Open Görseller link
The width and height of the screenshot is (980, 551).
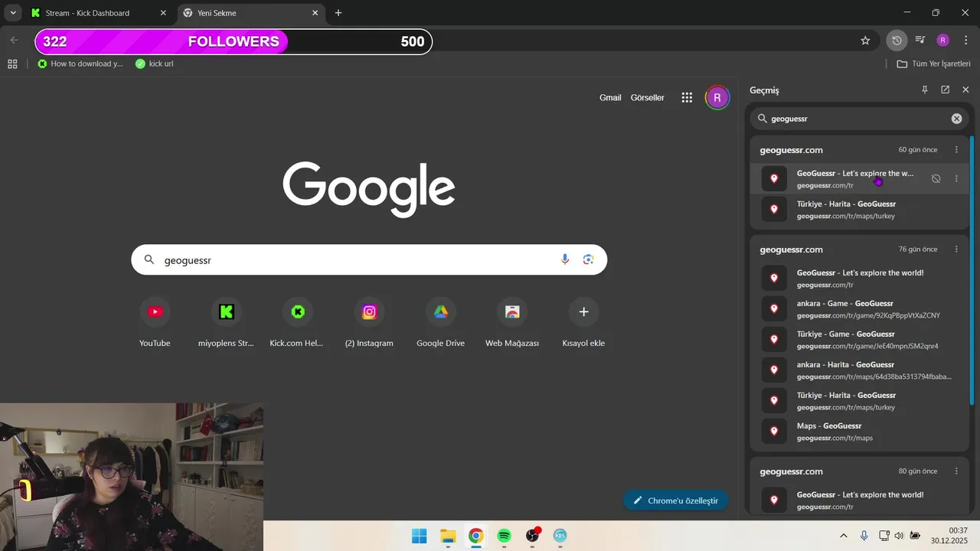coord(648,98)
